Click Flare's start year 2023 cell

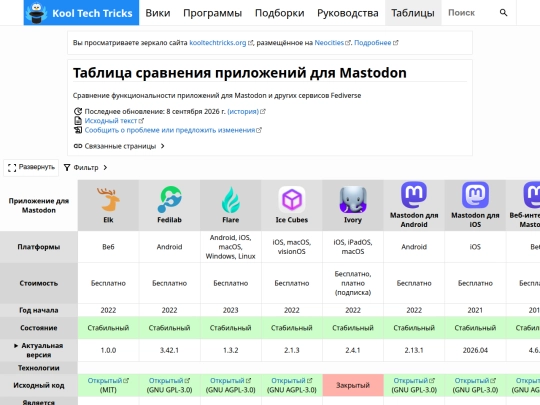pos(230,310)
